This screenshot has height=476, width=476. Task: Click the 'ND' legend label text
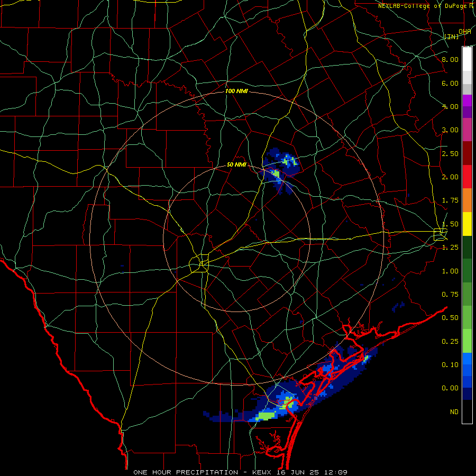[x=454, y=412]
